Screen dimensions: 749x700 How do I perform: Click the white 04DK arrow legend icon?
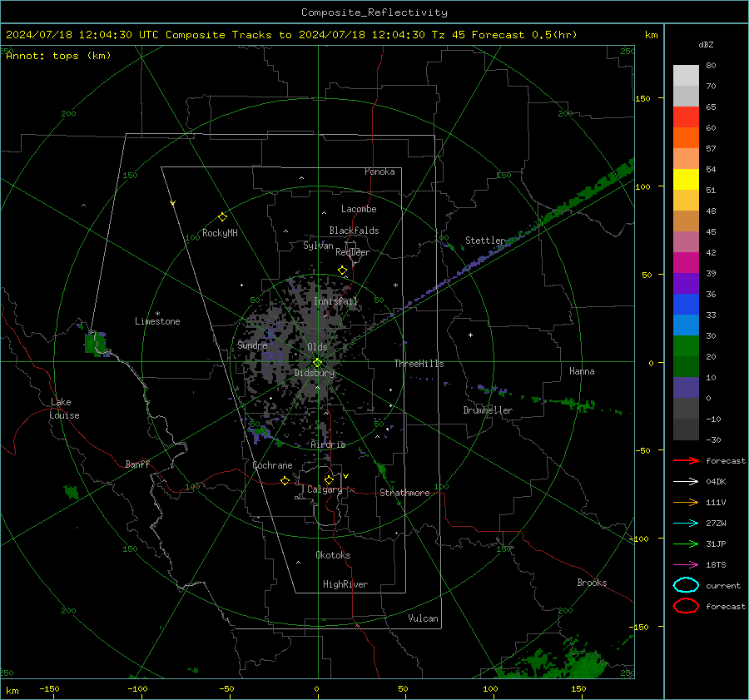(x=686, y=481)
